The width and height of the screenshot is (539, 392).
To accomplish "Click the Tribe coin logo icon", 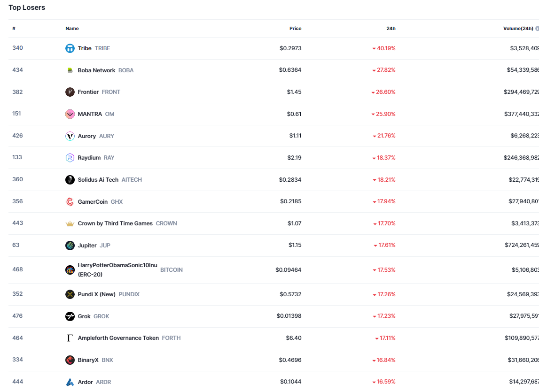I will point(70,48).
